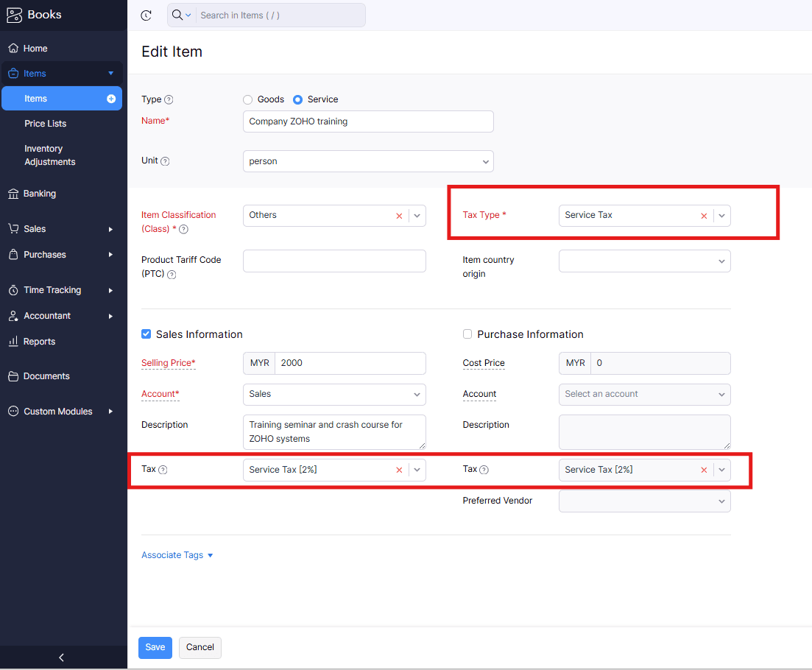Image resolution: width=812 pixels, height=670 pixels.
Task: Click the Search in Items field
Action: pos(281,15)
